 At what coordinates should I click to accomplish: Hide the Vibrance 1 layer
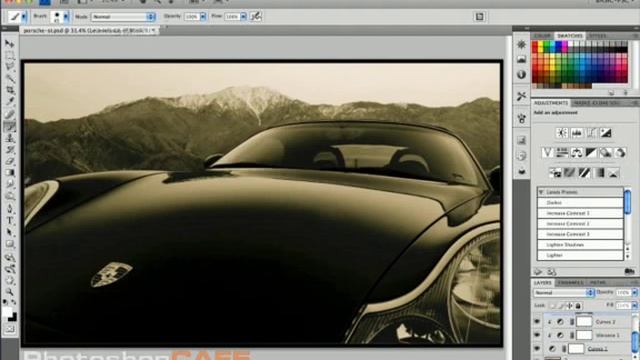coord(537,335)
